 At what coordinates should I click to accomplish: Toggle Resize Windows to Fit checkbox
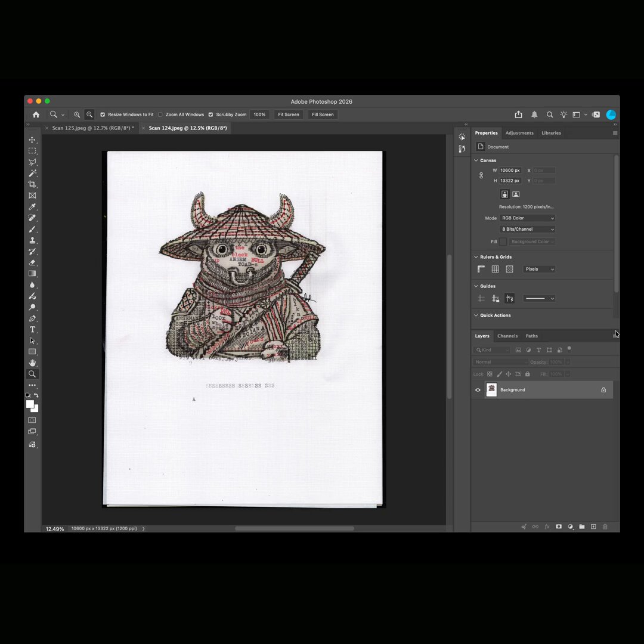(x=103, y=114)
